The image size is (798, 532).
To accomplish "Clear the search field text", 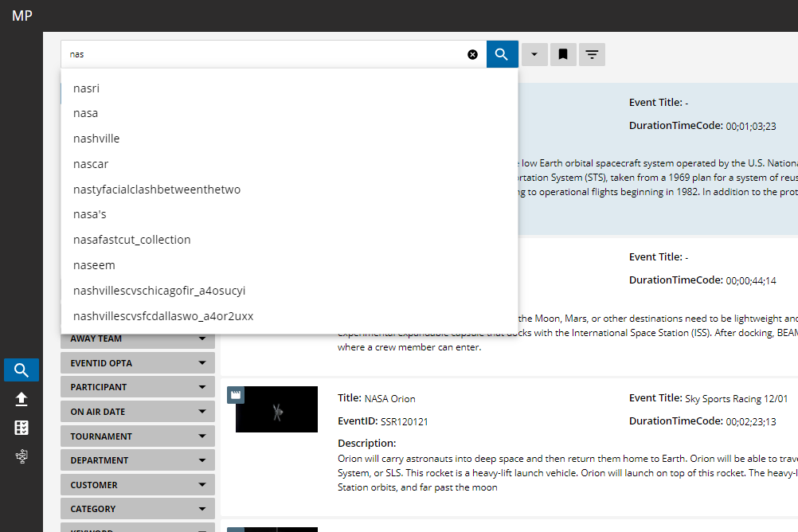I will click(x=472, y=54).
